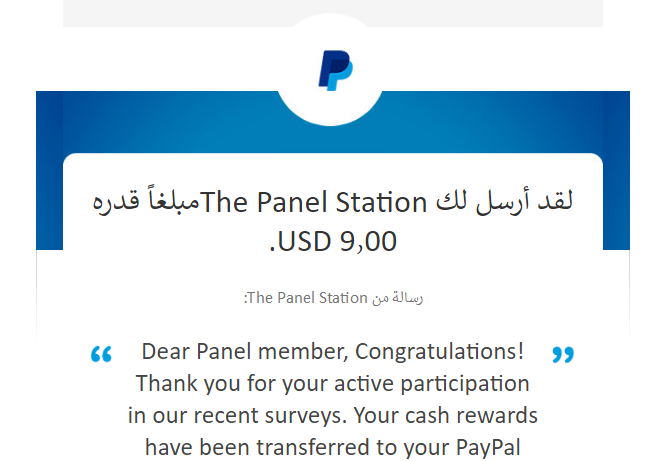The height and width of the screenshot is (461, 668).
Task: Click the blue banner left of the logo
Action: pos(150,122)
